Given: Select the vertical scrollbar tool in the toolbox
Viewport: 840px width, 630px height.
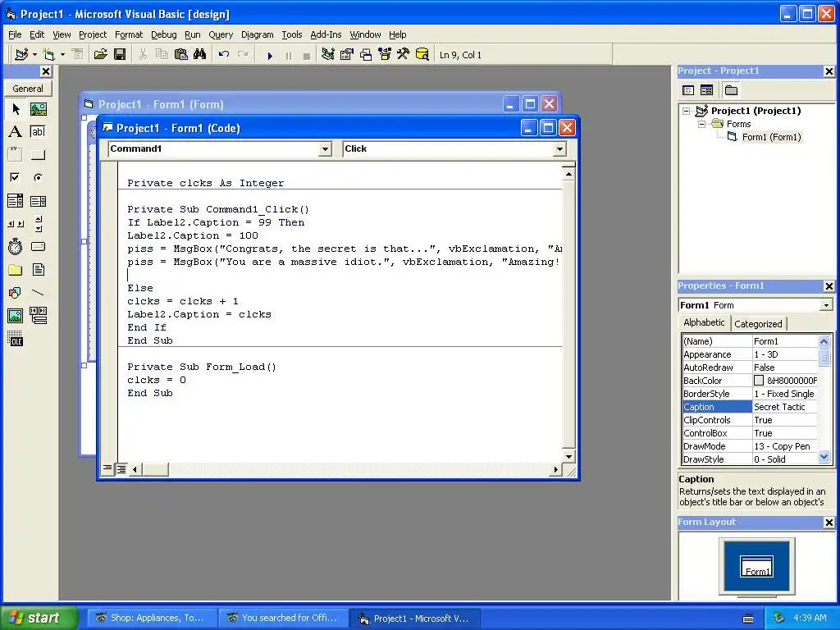Looking at the screenshot, I should 38,224.
